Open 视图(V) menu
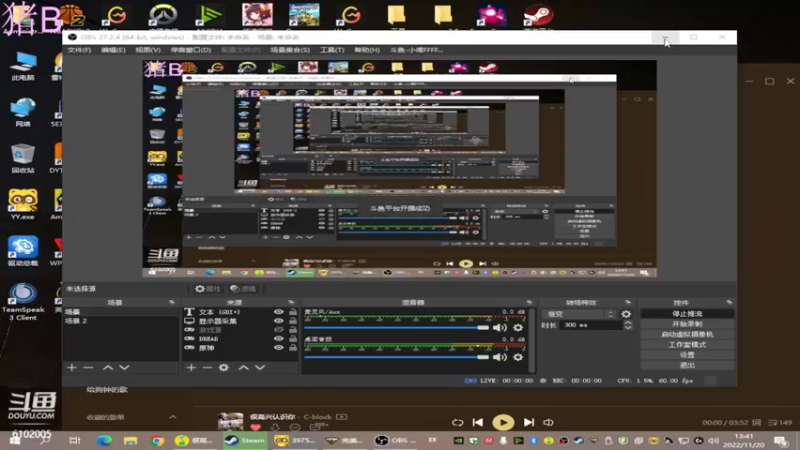The image size is (800, 450). (148, 50)
